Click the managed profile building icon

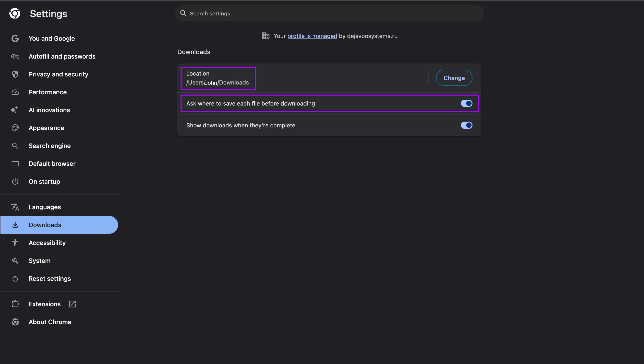coord(265,36)
